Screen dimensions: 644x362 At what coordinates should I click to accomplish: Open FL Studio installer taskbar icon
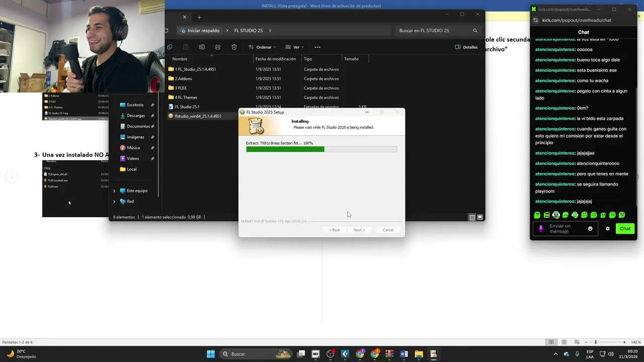pyautogui.click(x=433, y=354)
